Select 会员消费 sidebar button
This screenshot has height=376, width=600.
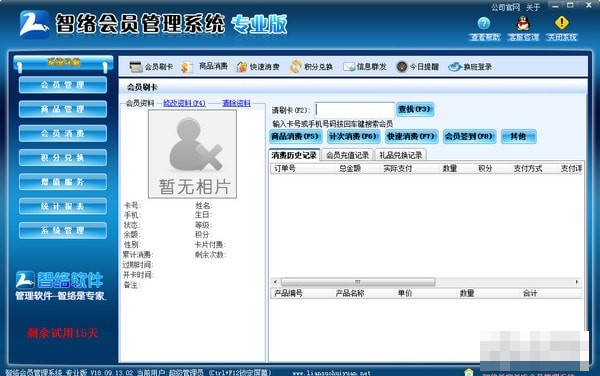point(63,133)
